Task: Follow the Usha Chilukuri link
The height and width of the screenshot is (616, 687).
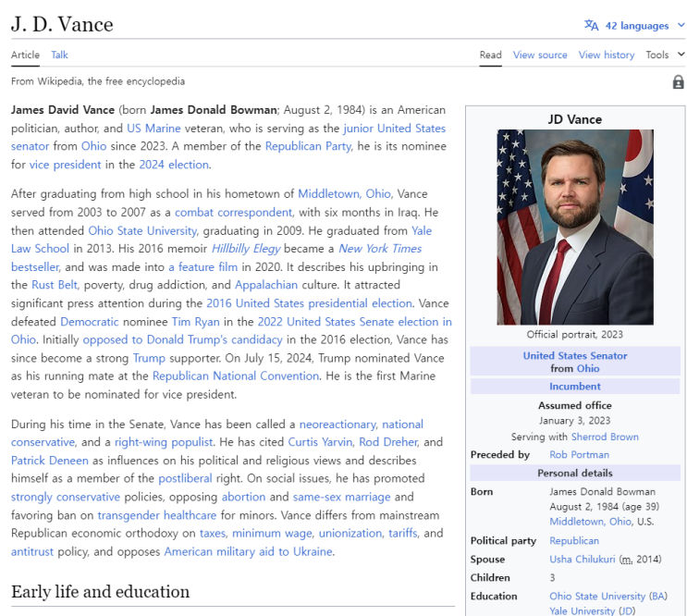Action: point(583,559)
